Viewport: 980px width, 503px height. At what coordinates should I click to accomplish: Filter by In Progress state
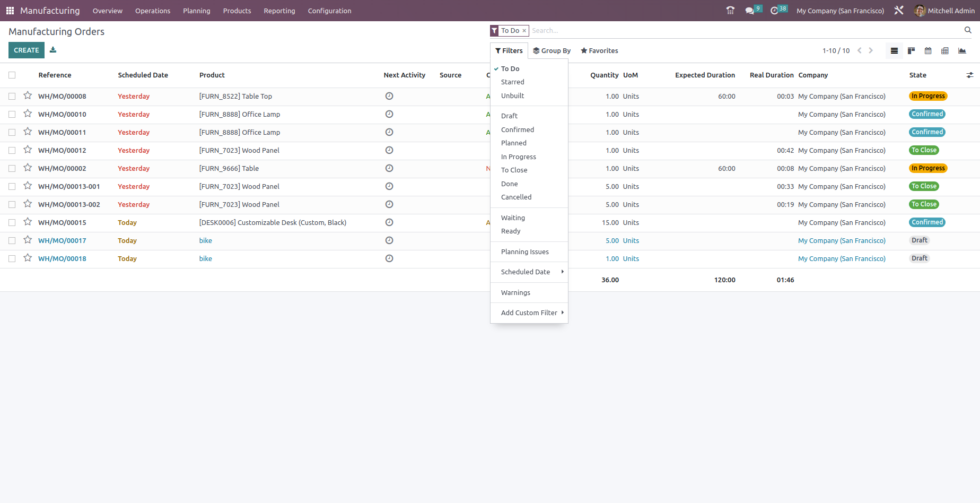tap(529, 157)
